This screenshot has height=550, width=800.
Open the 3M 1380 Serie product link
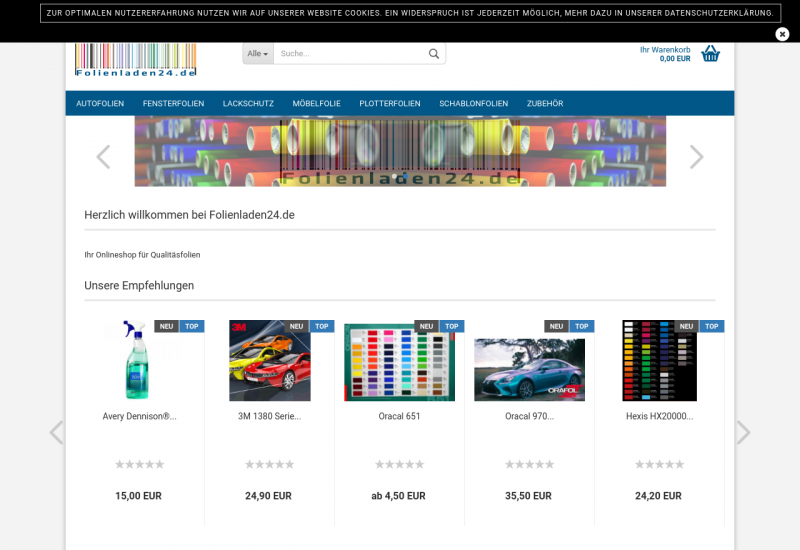(269, 416)
